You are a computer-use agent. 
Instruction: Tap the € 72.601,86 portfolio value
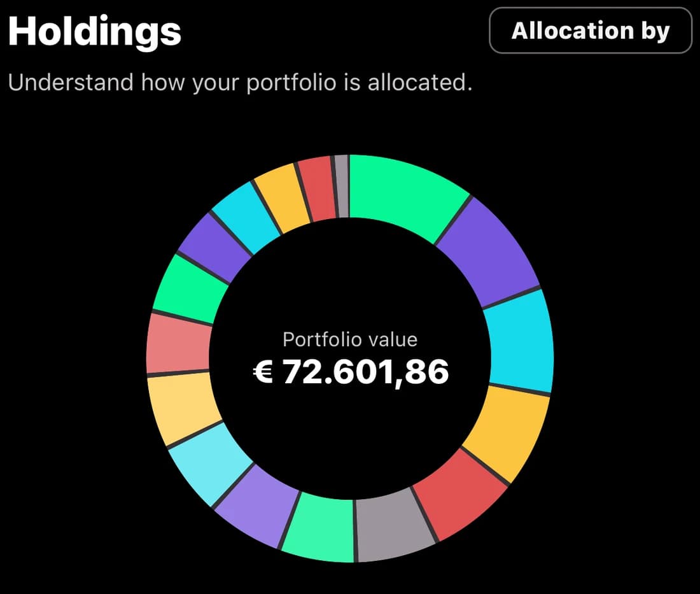[x=351, y=372]
